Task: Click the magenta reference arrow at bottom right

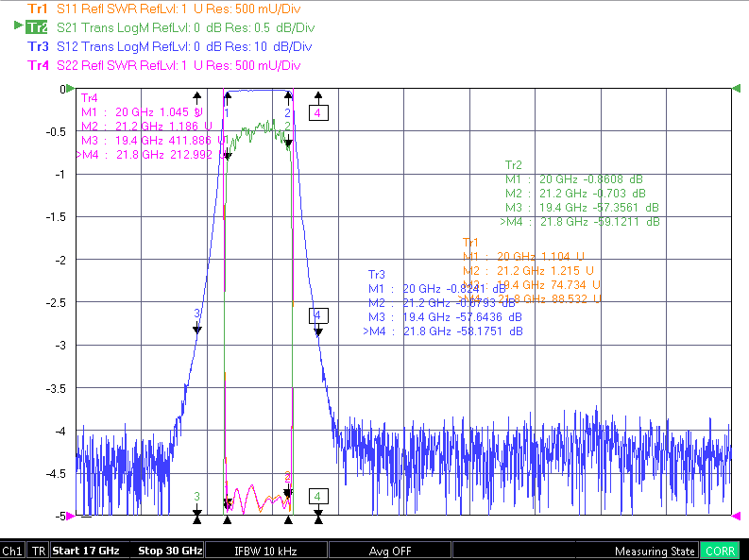Action: [737, 516]
